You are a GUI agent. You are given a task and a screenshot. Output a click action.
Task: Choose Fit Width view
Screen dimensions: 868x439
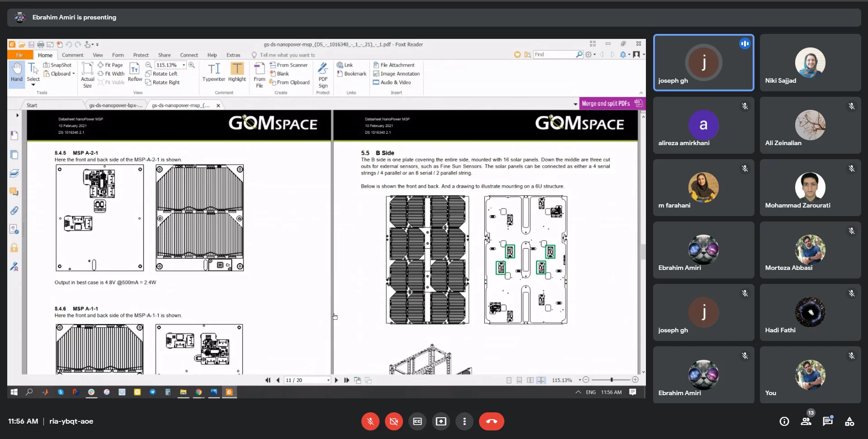(111, 74)
